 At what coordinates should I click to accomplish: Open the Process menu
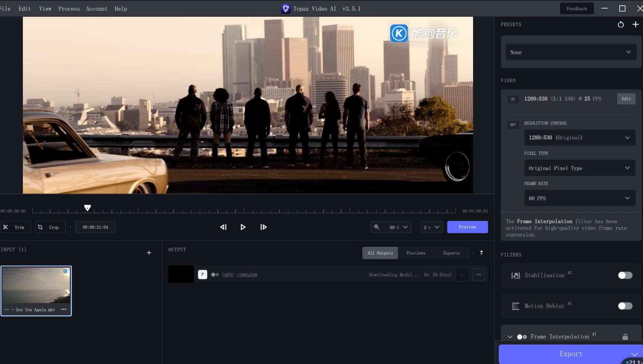click(69, 9)
